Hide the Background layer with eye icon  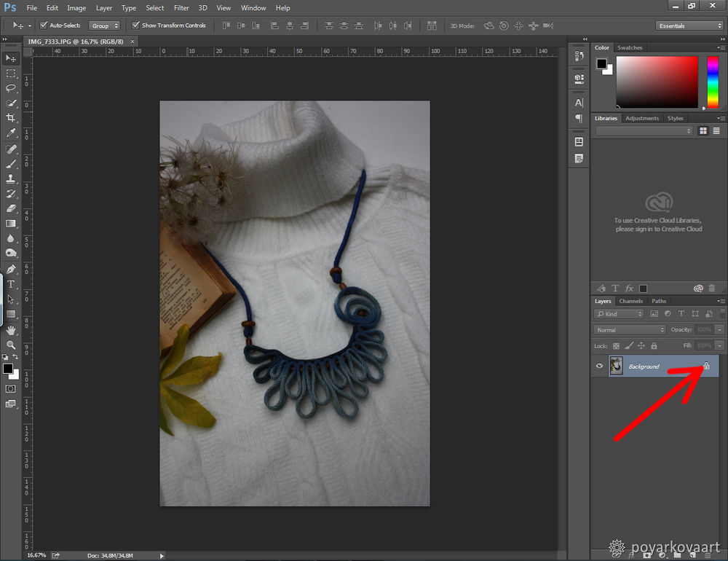click(600, 366)
